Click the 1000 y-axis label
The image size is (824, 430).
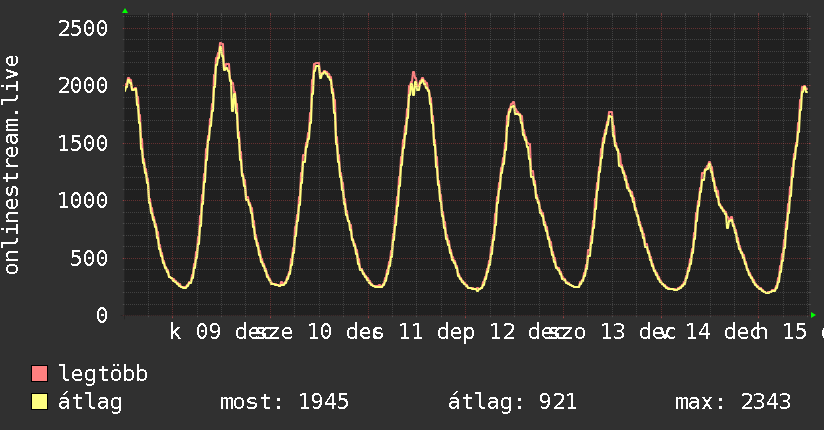(x=82, y=201)
